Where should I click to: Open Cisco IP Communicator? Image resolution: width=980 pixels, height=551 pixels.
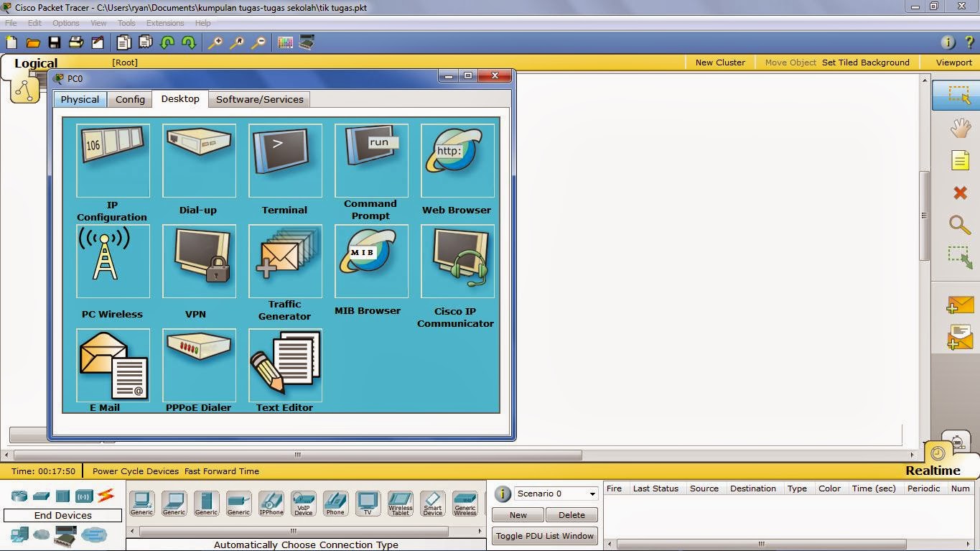click(457, 261)
